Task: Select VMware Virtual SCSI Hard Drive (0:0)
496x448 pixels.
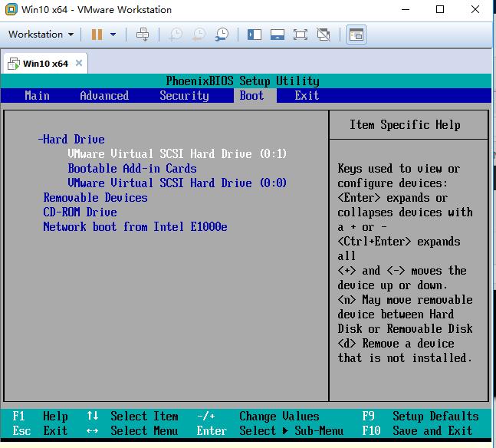Action: coord(177,183)
